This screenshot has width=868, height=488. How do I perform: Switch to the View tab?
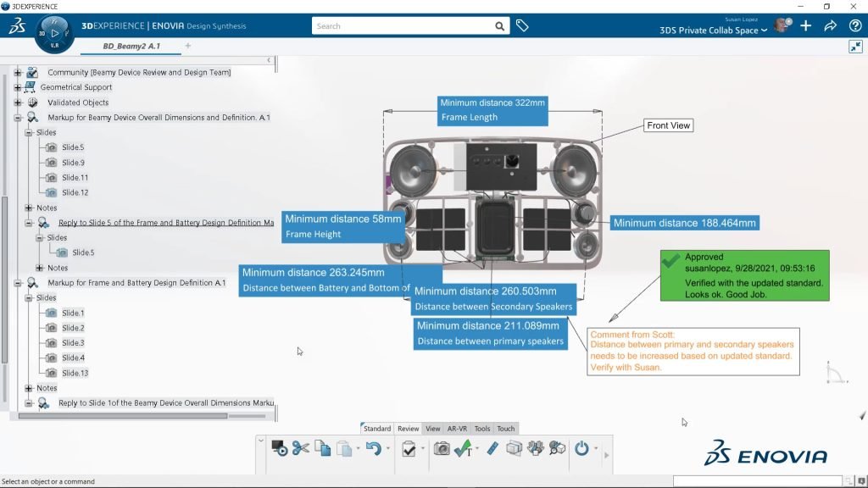[x=433, y=428]
